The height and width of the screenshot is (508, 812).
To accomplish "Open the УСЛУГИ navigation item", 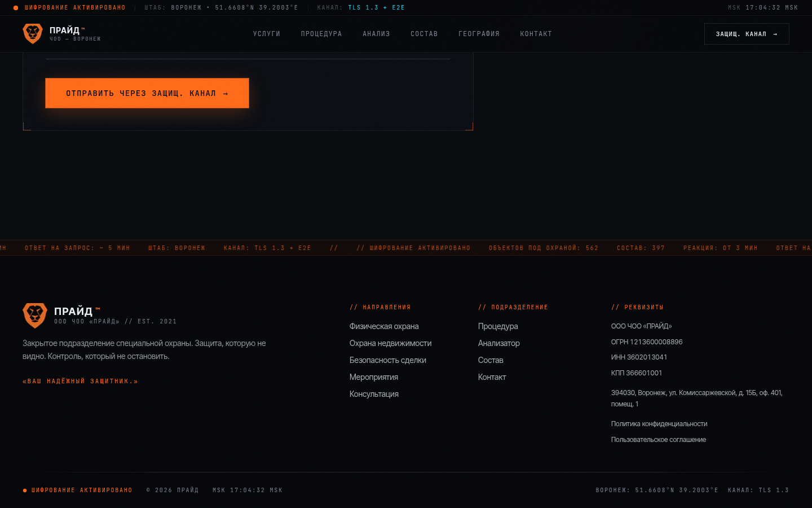I will click(x=267, y=34).
